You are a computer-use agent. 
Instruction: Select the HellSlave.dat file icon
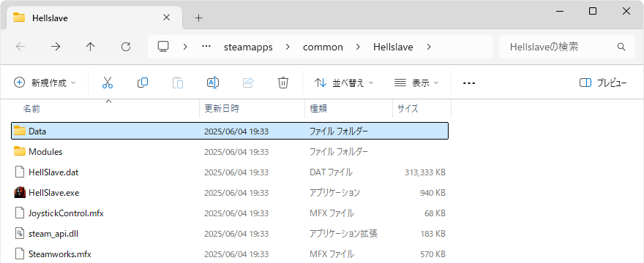point(20,172)
